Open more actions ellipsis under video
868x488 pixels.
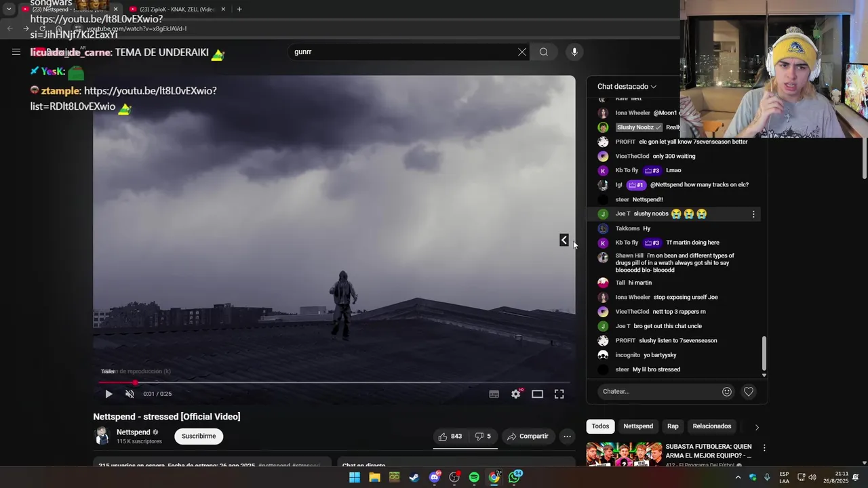click(568, 436)
